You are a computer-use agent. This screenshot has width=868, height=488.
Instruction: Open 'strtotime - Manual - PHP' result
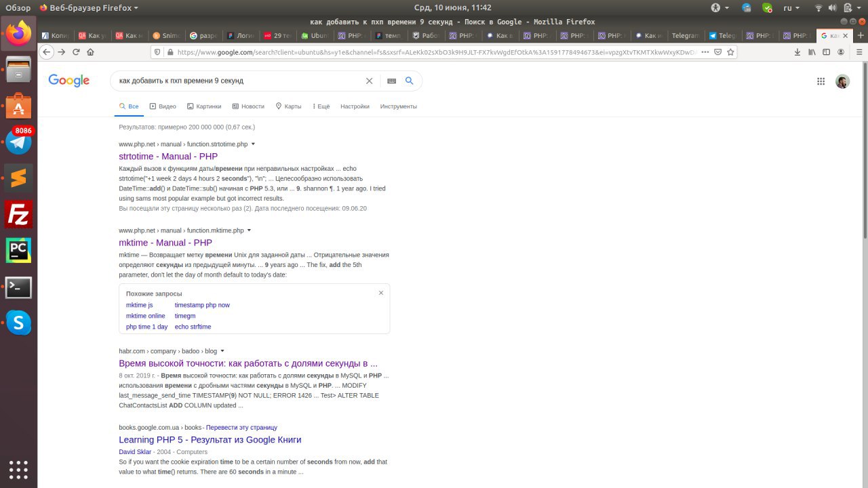coord(168,157)
